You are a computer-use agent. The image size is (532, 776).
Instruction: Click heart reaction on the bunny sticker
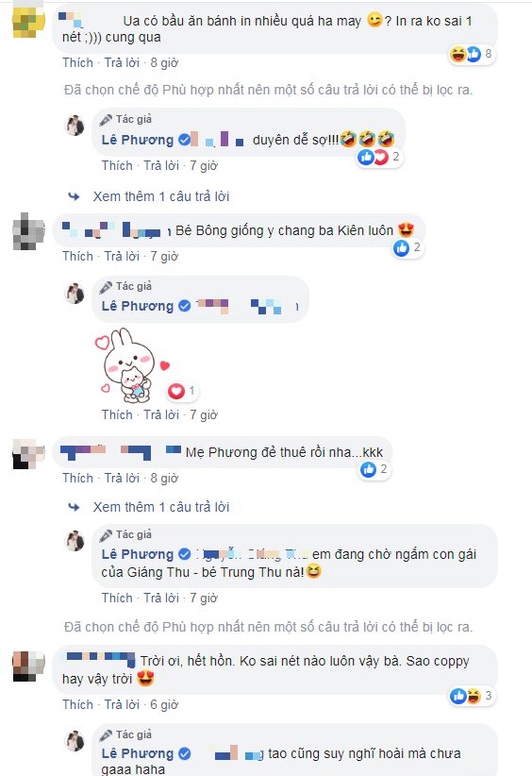coord(182,391)
